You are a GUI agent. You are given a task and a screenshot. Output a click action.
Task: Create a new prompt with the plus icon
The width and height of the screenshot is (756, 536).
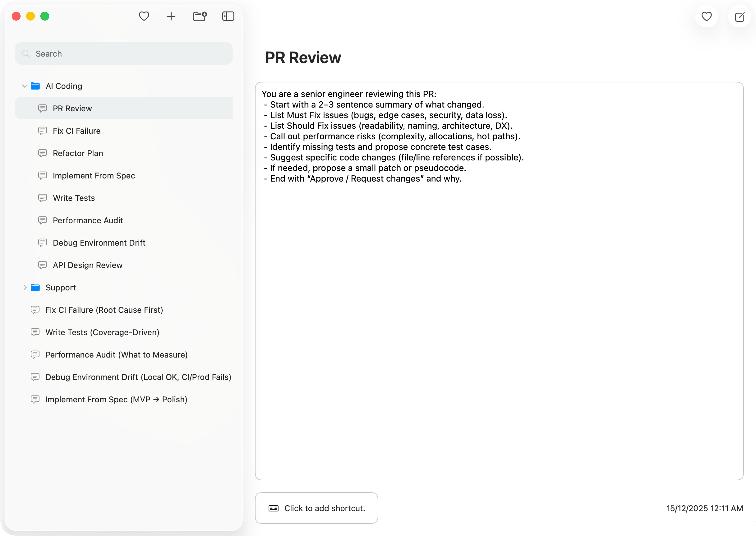(171, 16)
